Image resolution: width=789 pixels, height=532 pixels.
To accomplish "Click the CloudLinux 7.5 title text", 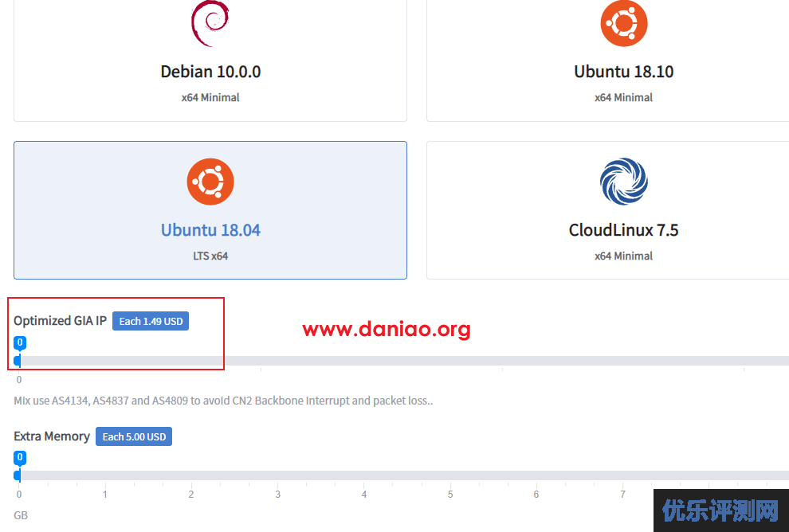I will [x=623, y=230].
